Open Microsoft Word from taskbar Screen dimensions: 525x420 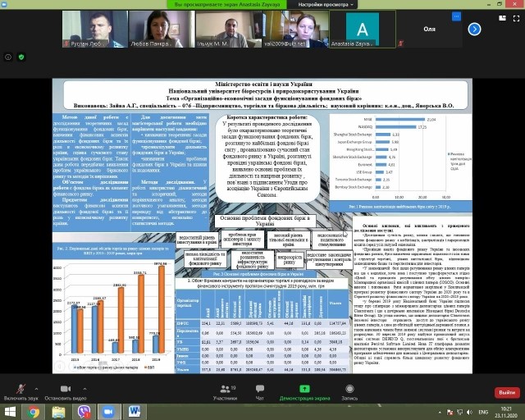tap(134, 412)
